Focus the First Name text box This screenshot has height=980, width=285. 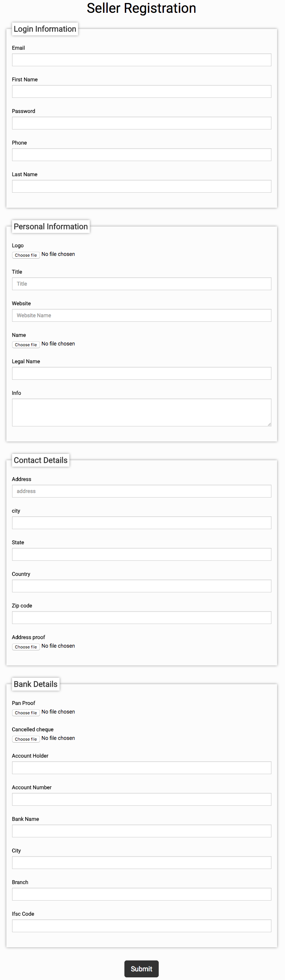[141, 91]
